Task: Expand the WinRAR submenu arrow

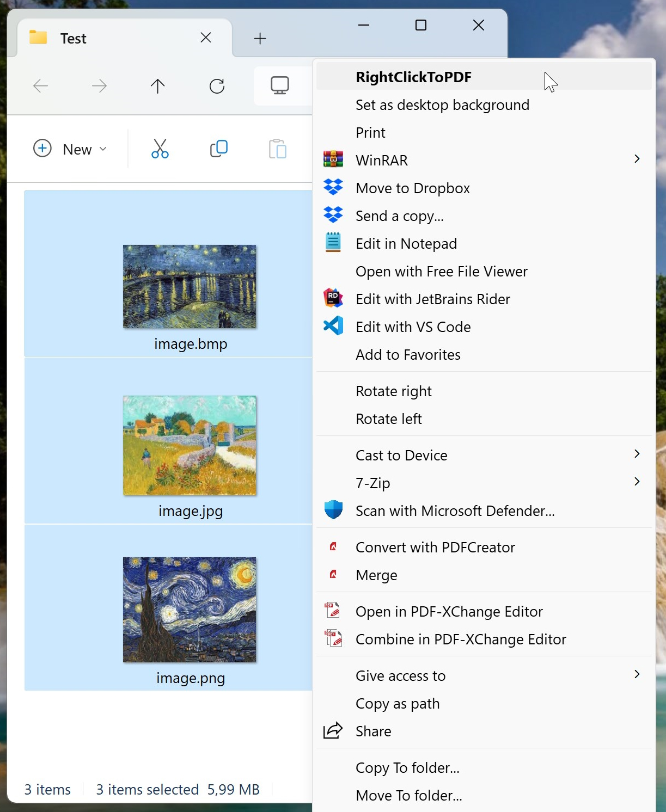Action: (x=637, y=159)
